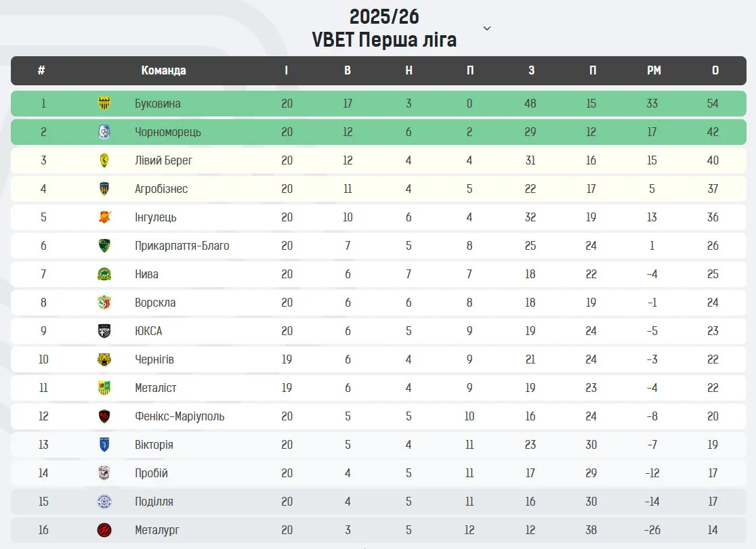
Task: Click the Інгулець club emblem
Action: (104, 217)
